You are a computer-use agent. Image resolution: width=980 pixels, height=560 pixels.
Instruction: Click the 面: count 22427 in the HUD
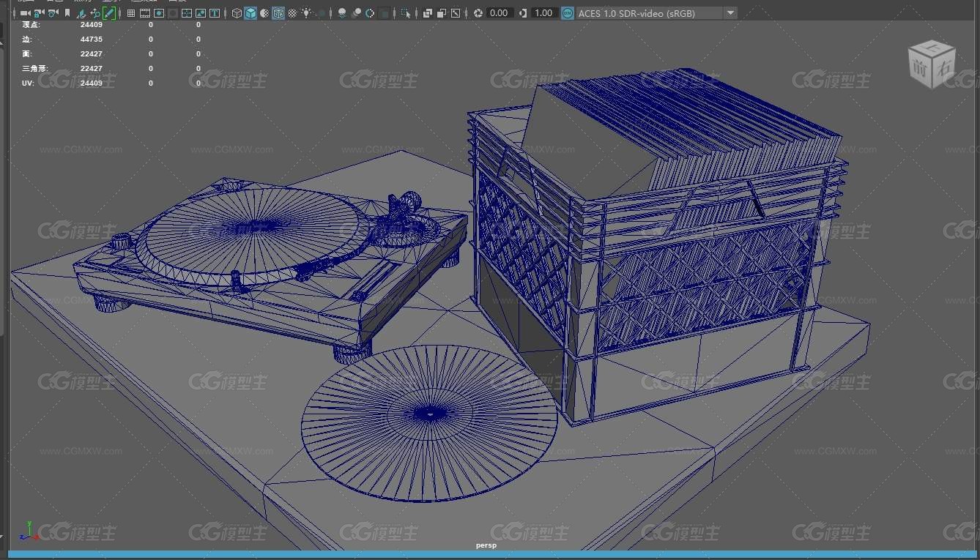coord(92,53)
